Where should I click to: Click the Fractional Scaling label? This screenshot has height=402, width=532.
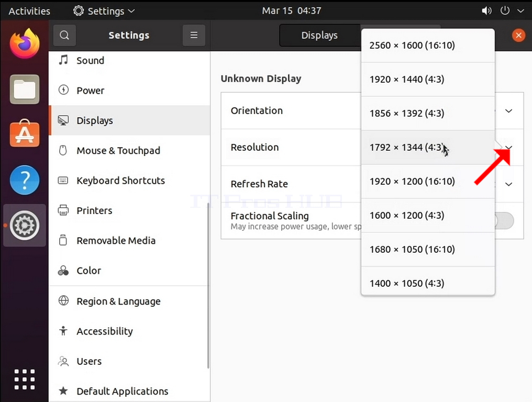click(x=270, y=216)
